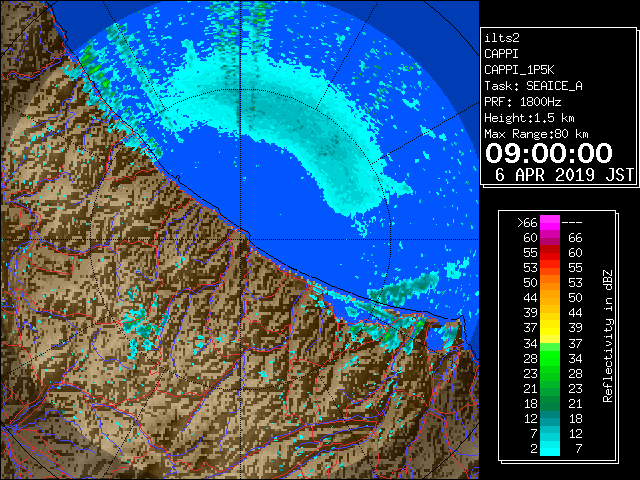Screen dimensions: 640x480
Task: Click the magenta >66 dBZ legend swatch
Action: [x=550, y=223]
